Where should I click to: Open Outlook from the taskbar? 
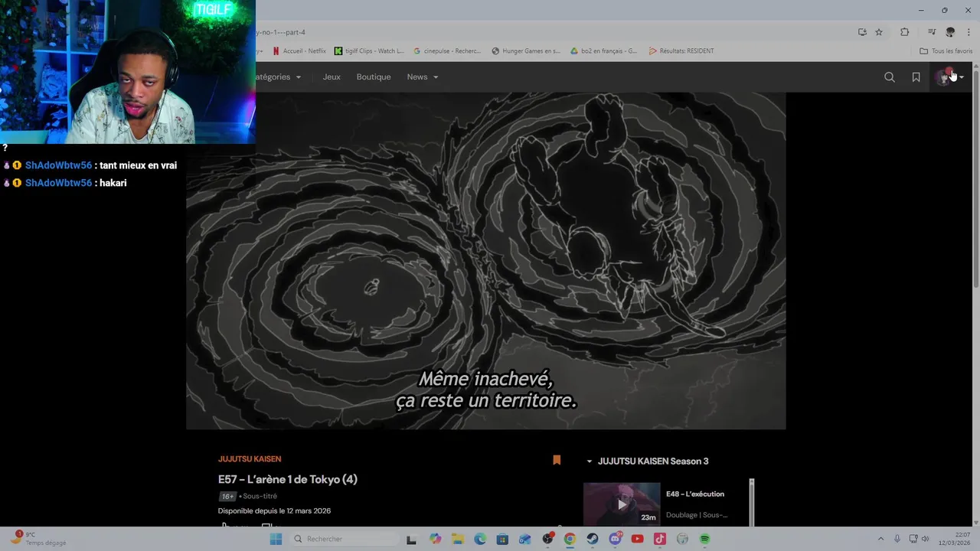tap(525, 539)
